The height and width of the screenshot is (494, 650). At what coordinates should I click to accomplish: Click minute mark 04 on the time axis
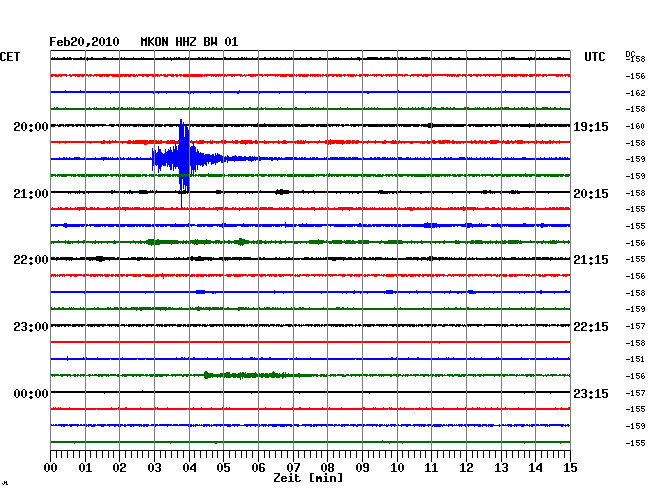coord(189,467)
